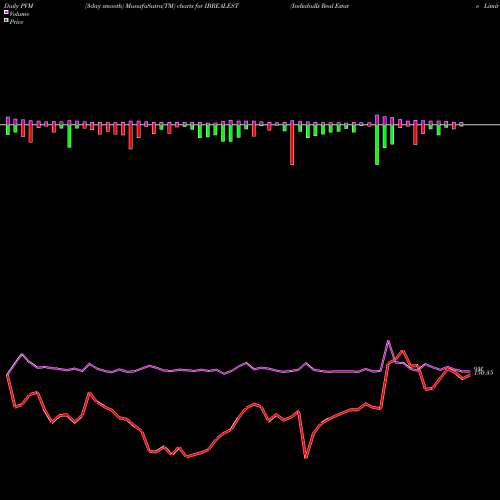This screenshot has width=500, height=500.
Task: Select the Volume legend label
Action: point(19,14)
